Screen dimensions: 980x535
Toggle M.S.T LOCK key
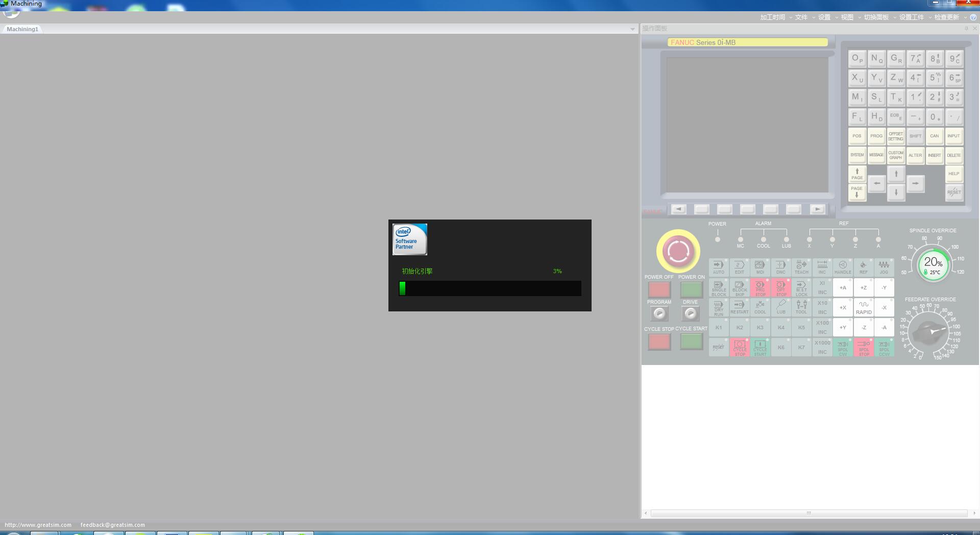coord(801,287)
